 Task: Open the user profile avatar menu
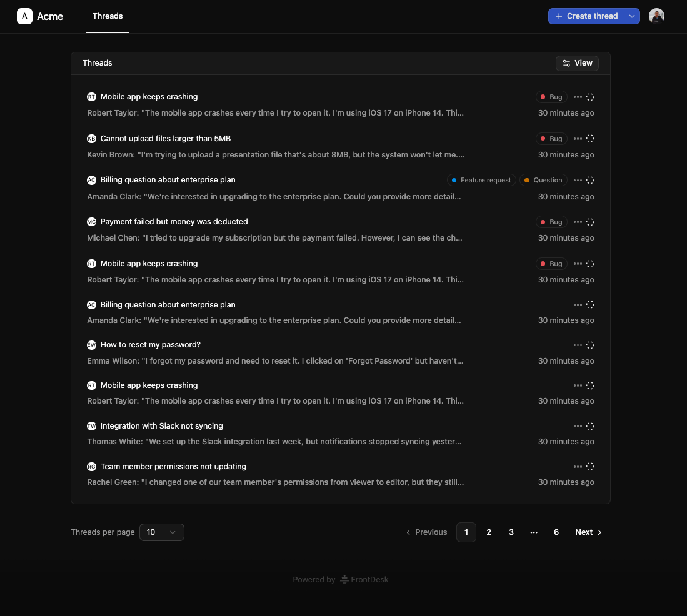click(656, 16)
